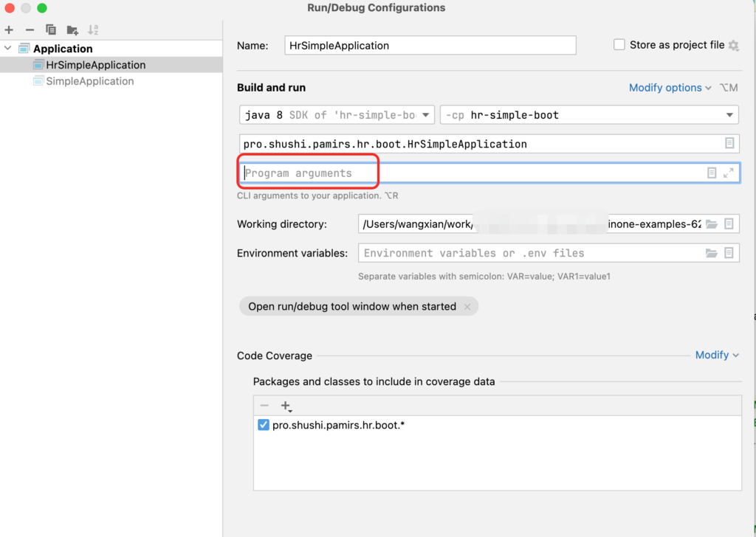This screenshot has width=756, height=537.
Task: Click the Sort Configurations alphabetically icon
Action: point(93,30)
